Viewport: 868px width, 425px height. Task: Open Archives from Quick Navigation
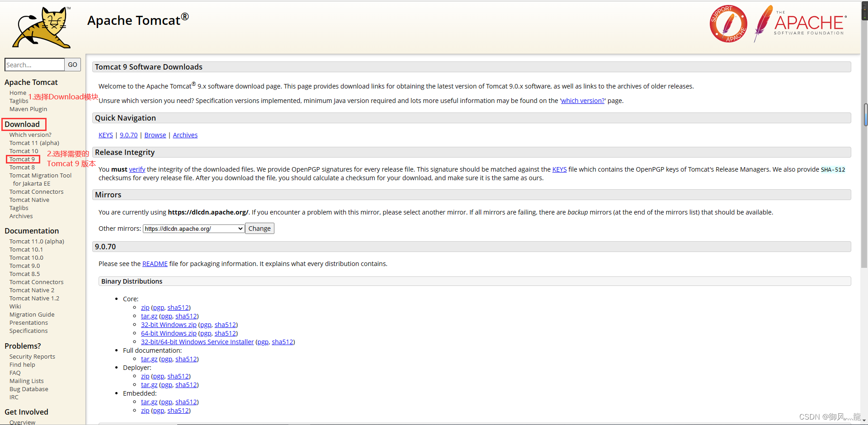[x=185, y=135]
